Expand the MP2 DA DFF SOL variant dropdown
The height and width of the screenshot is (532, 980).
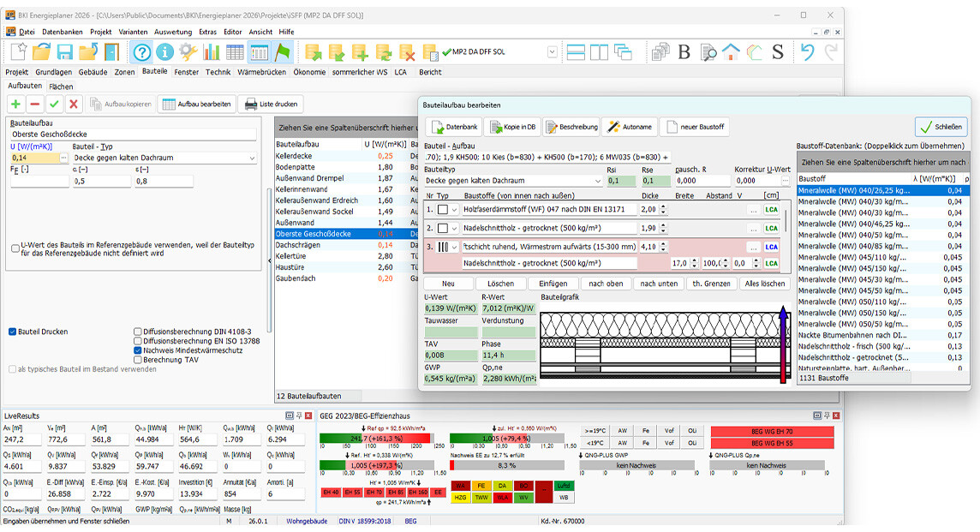pos(553,52)
